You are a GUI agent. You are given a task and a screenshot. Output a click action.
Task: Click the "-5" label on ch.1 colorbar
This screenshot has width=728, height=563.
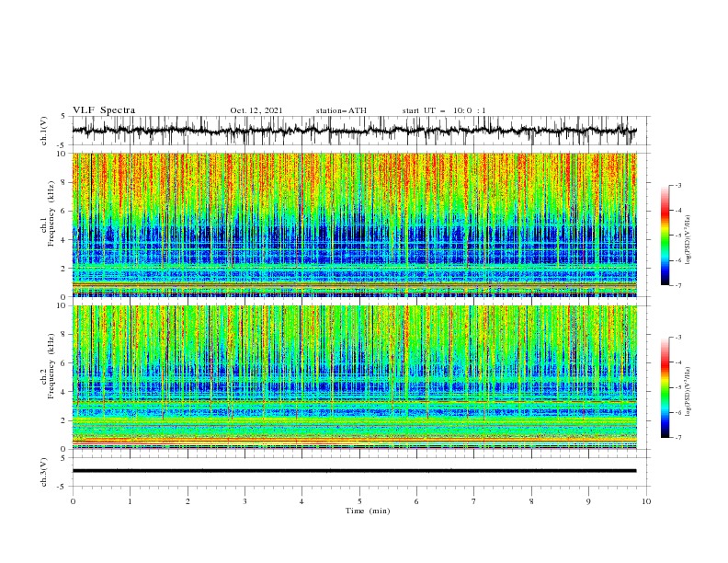pos(678,236)
